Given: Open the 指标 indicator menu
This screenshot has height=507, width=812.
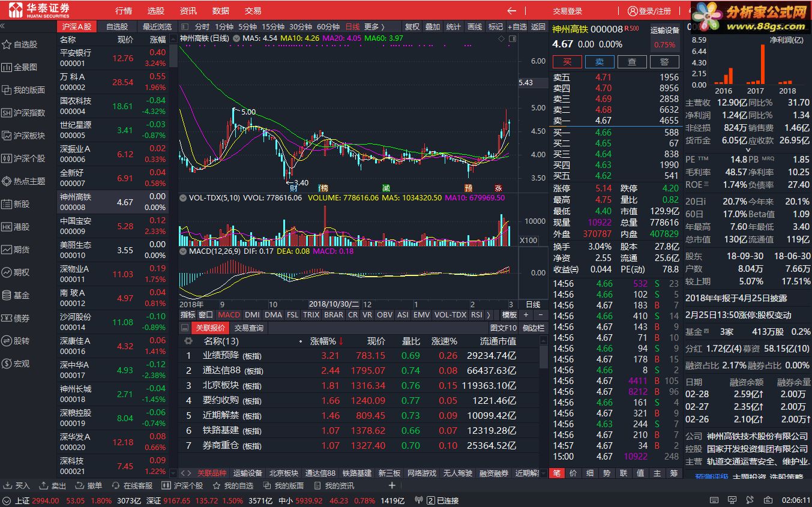Looking at the screenshot, I should click(188, 314).
